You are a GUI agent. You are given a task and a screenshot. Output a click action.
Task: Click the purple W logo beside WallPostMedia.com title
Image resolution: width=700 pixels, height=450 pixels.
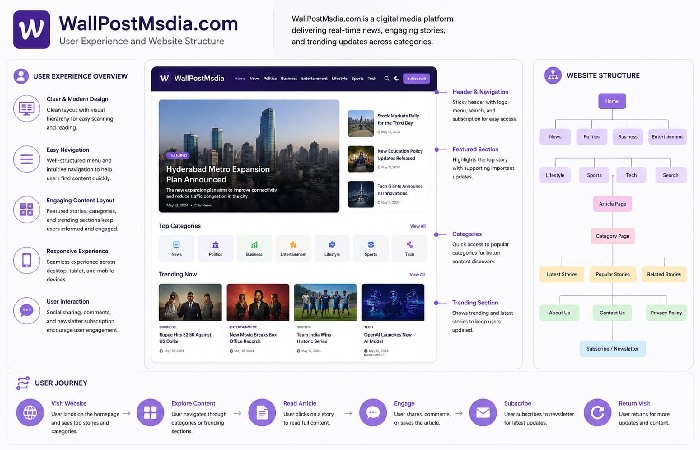(x=31, y=29)
